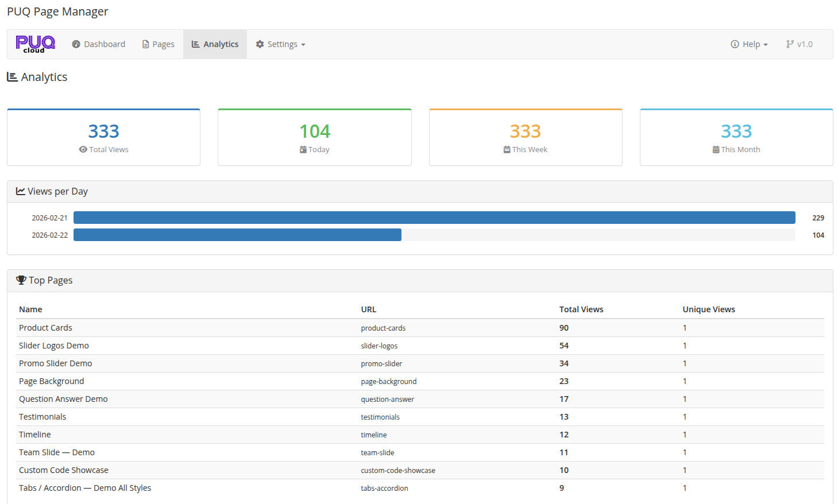Expand the Help dropdown
Viewport: 838px width, 504px height.
coord(750,44)
